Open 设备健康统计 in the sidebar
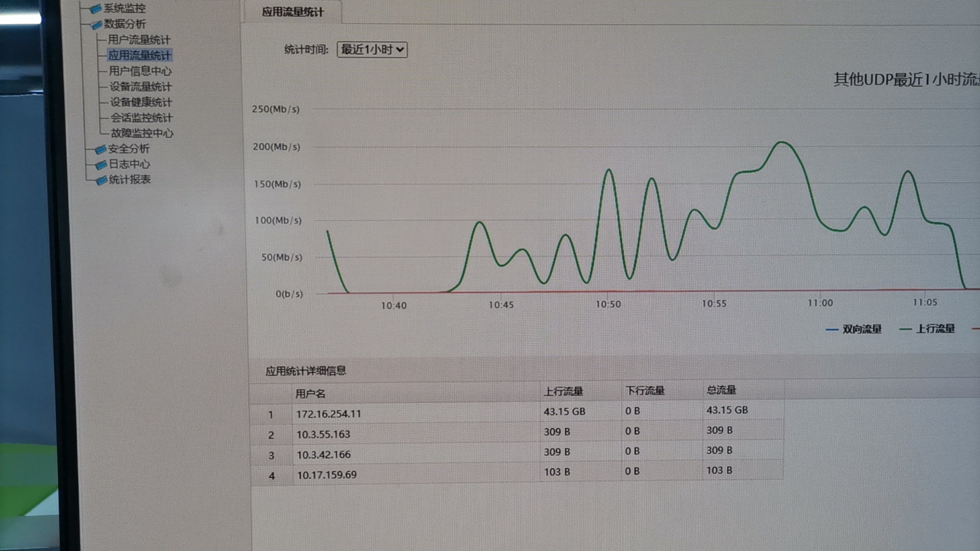 click(141, 102)
